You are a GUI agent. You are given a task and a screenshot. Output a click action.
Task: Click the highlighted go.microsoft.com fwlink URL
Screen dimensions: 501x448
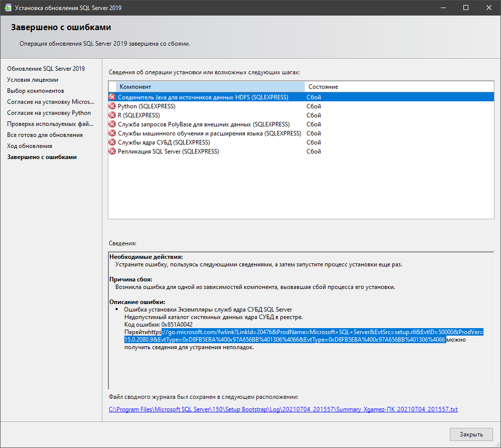[303, 336]
